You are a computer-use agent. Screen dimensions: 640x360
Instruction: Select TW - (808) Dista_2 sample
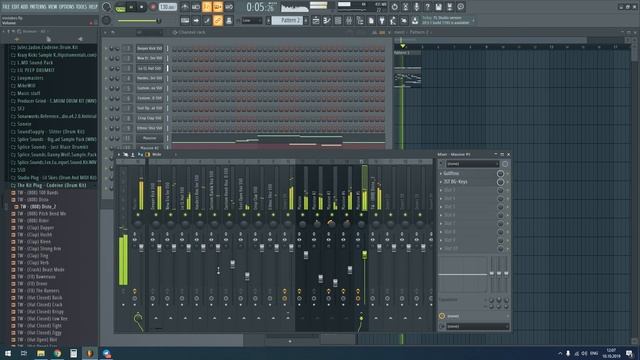click(x=37, y=207)
